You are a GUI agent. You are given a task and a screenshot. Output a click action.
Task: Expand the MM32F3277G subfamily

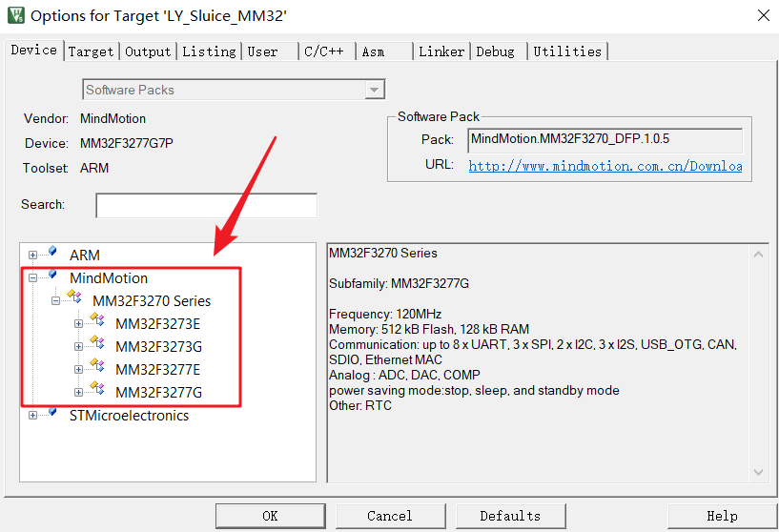[78, 392]
